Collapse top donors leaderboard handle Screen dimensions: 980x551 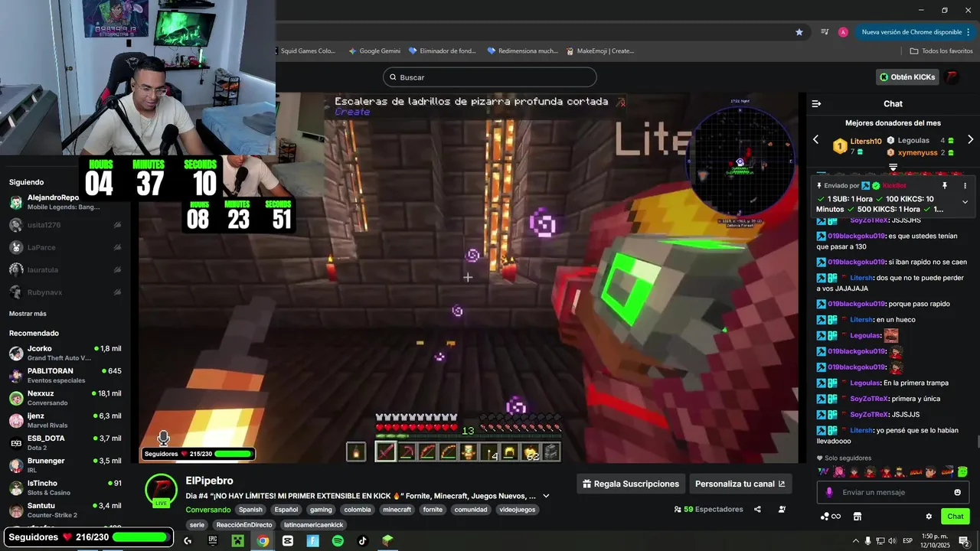(x=893, y=167)
